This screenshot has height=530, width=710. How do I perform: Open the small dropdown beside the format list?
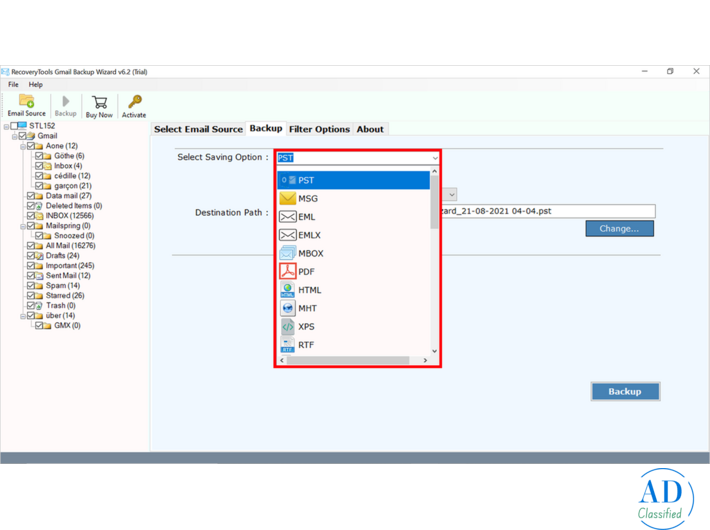[x=451, y=194]
